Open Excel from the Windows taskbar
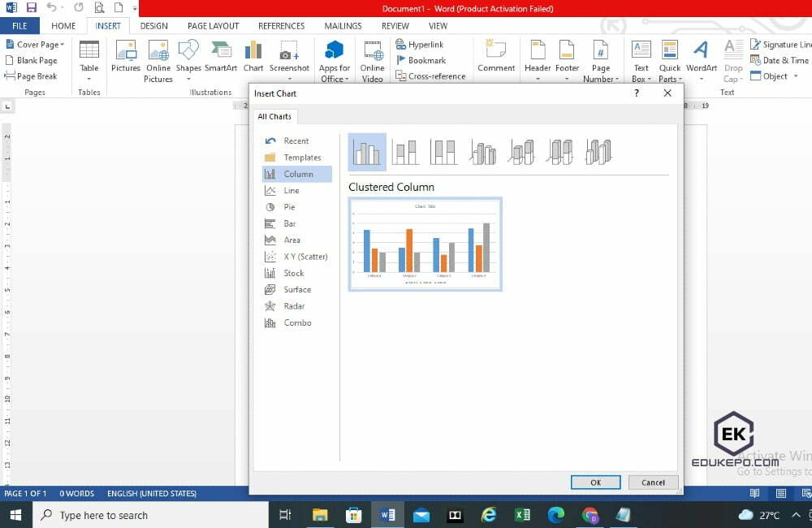Screen dimensions: 812x528 point(522,515)
